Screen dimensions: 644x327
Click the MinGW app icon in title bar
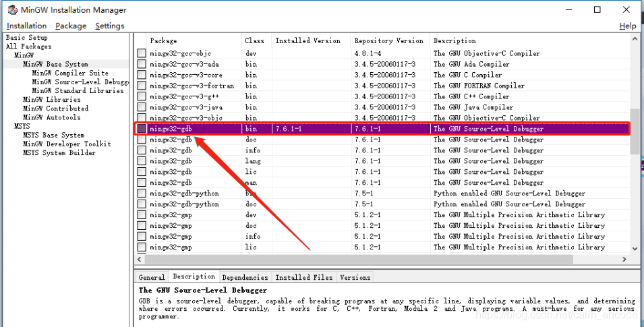point(13,10)
